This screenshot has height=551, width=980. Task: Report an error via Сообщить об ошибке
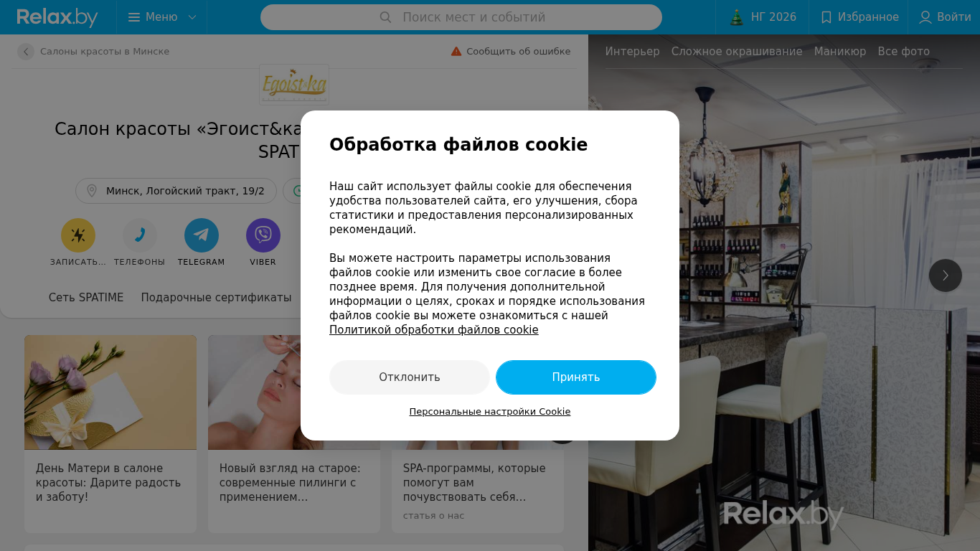[511, 52]
